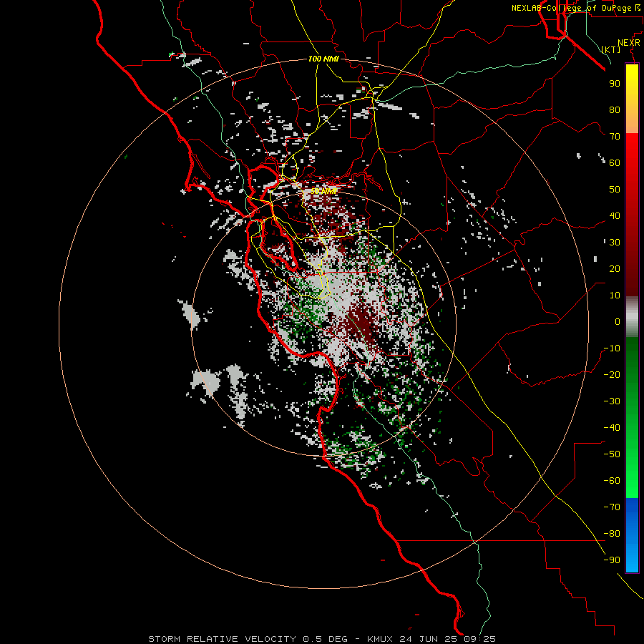Click the -30 value on velocity scale
The height and width of the screenshot is (644, 644).
612,401
